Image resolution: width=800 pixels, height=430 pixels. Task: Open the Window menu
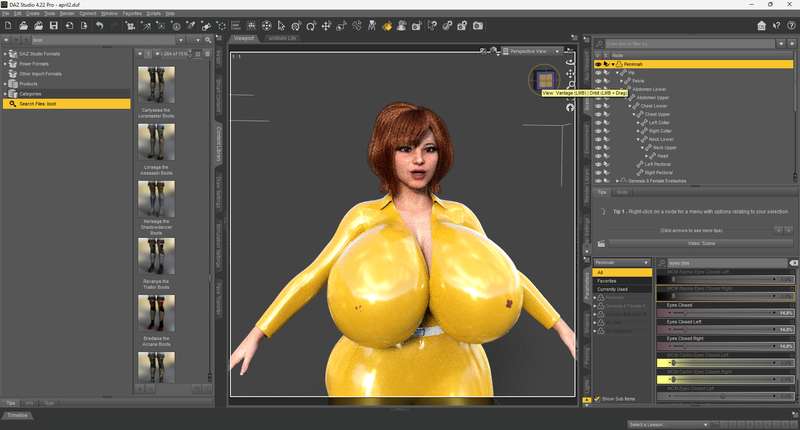coord(109,13)
